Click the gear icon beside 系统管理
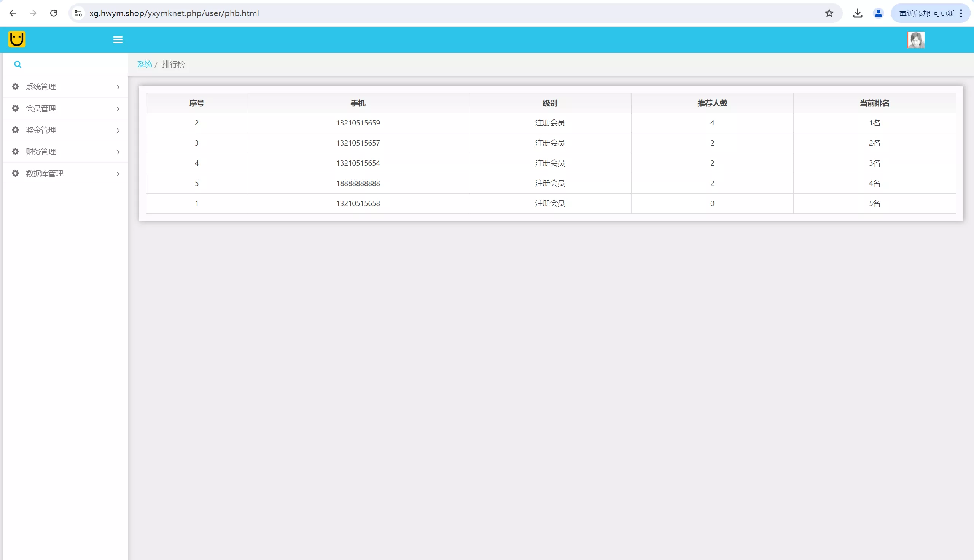 click(x=15, y=87)
